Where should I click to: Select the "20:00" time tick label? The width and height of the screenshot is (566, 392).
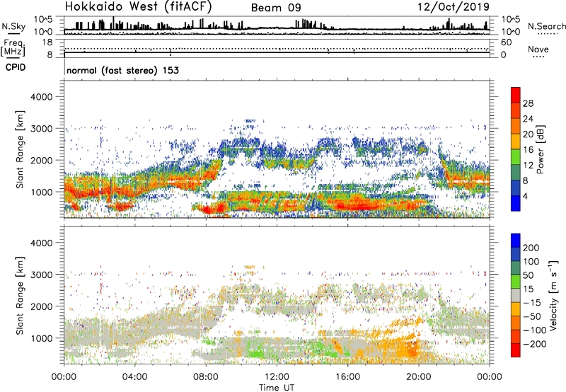tap(419, 377)
